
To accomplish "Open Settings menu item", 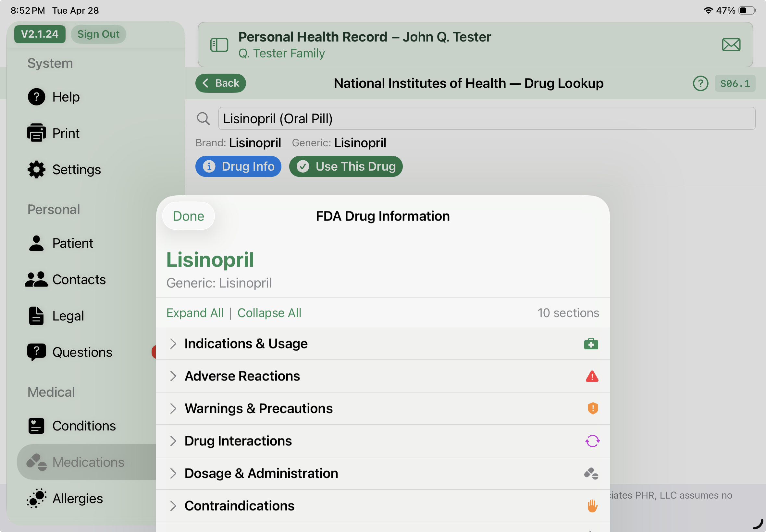I will 77,170.
